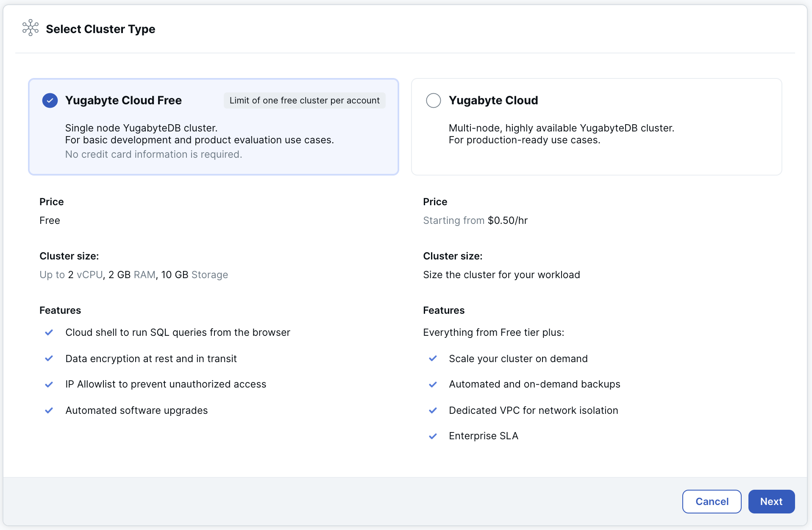Click the 'Select Cluster Type' heading
This screenshot has height=530, width=812.
tap(100, 29)
